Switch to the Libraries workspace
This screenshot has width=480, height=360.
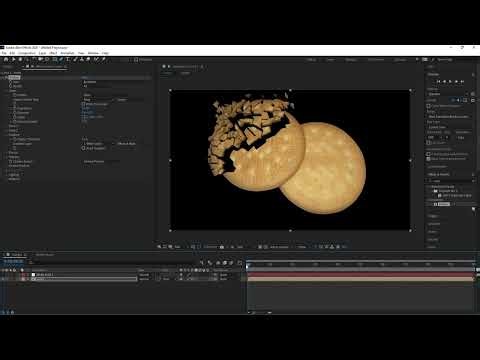(400, 60)
